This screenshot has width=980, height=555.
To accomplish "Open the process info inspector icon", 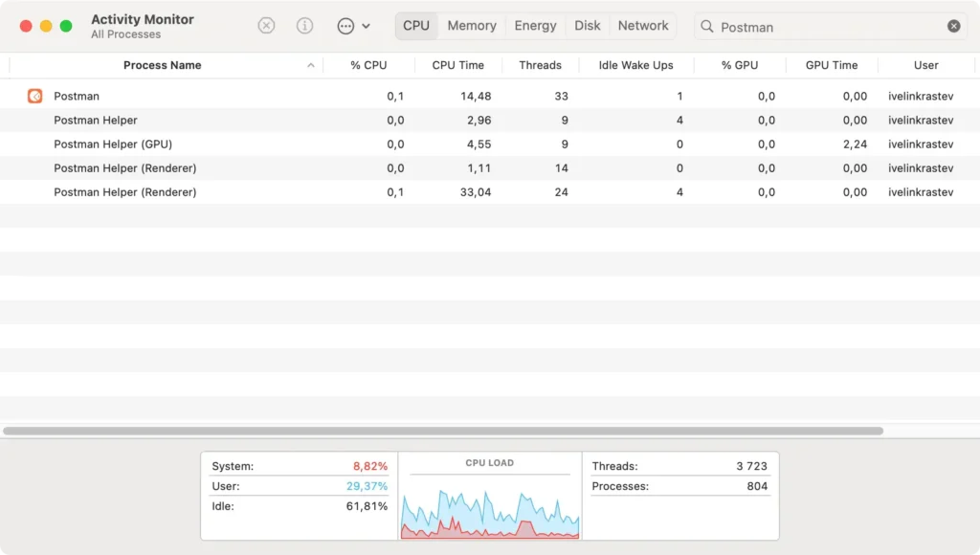I will pyautogui.click(x=304, y=26).
